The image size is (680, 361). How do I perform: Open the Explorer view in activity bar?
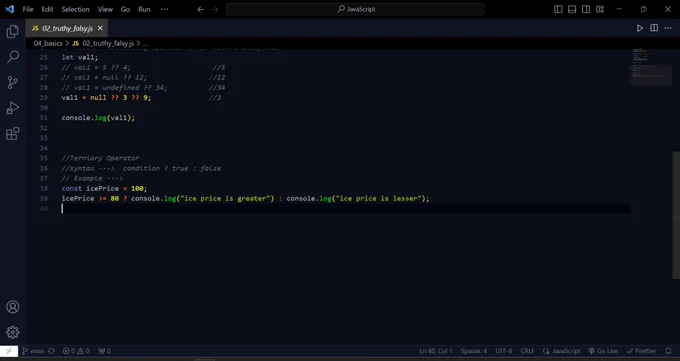(x=13, y=31)
